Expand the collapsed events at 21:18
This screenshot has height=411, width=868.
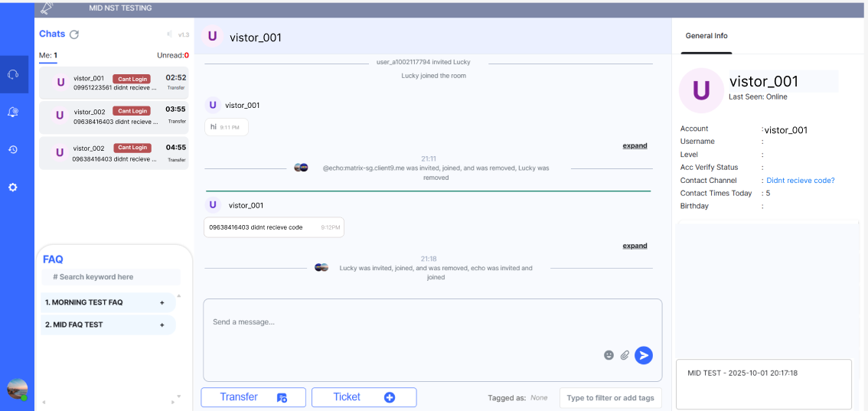[x=635, y=246]
